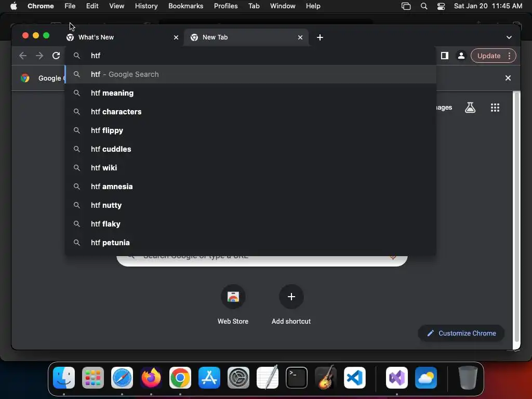Pick suggestion htf cuddles

coord(250,149)
